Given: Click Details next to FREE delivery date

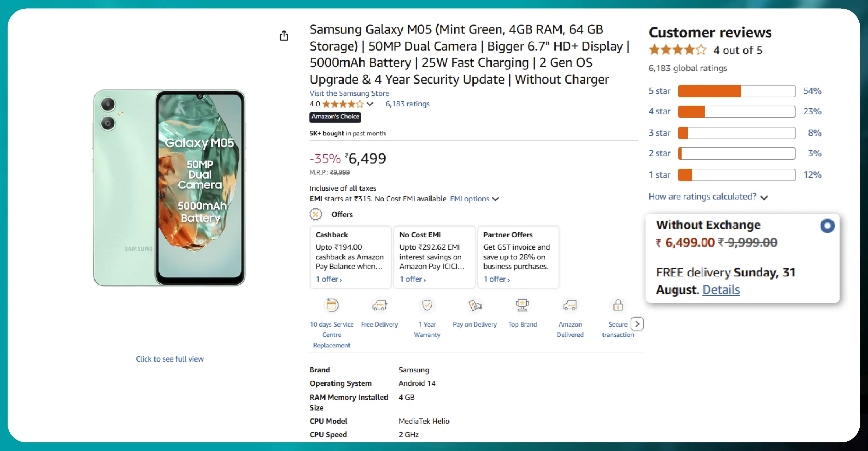Looking at the screenshot, I should tap(721, 290).
